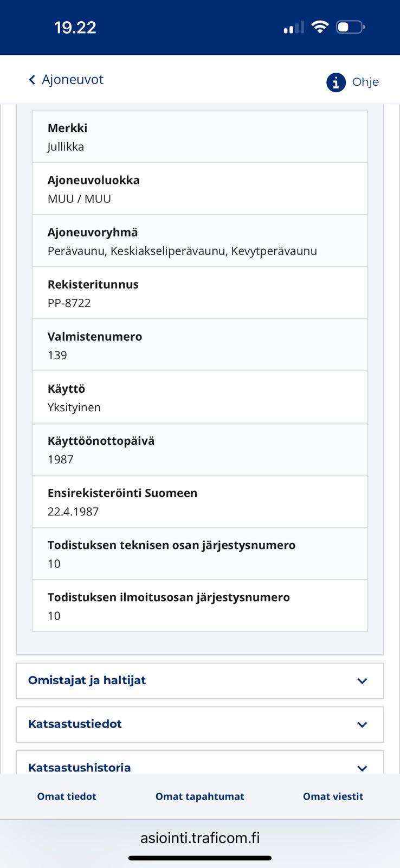This screenshot has height=868, width=400.
Task: Open the Omat tiedot tab
Action: pyautogui.click(x=67, y=796)
